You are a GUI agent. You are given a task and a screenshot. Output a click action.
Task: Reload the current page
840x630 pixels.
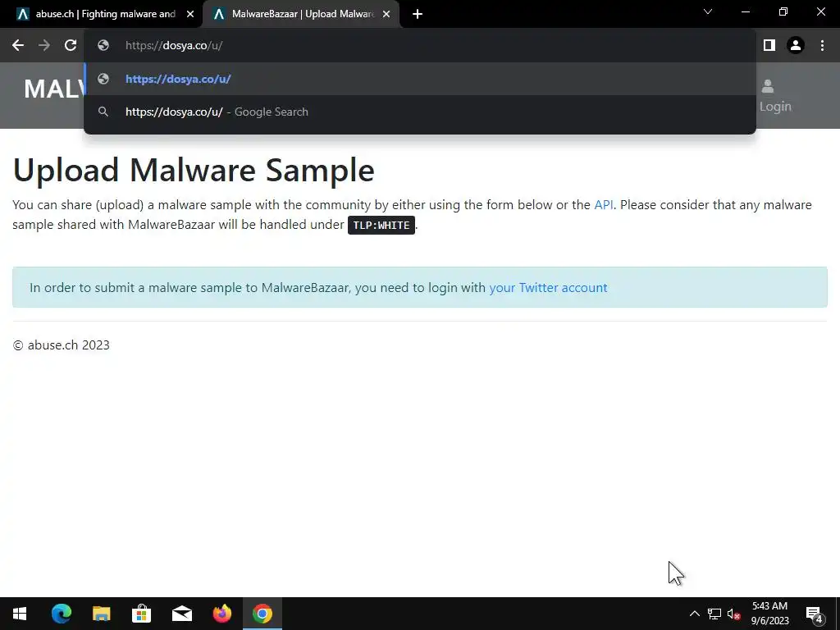(71, 46)
